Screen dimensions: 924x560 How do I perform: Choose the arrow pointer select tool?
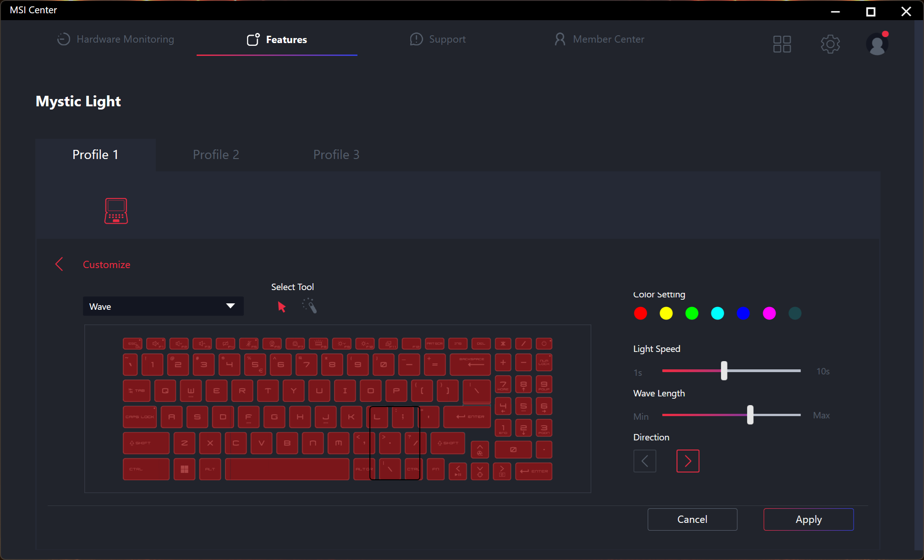pos(281,307)
